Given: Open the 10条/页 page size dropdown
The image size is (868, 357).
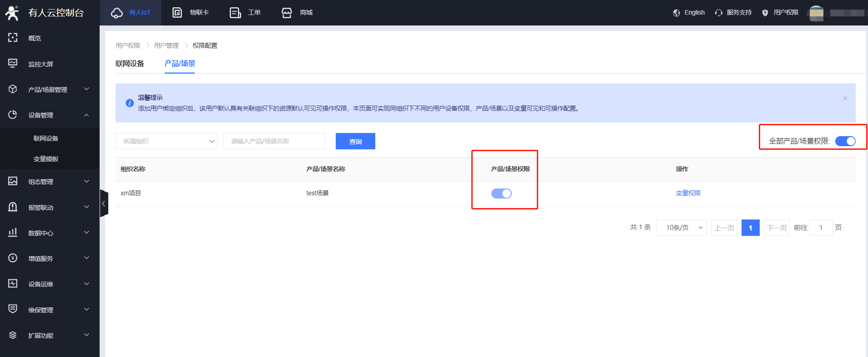Looking at the screenshot, I should tap(681, 227).
